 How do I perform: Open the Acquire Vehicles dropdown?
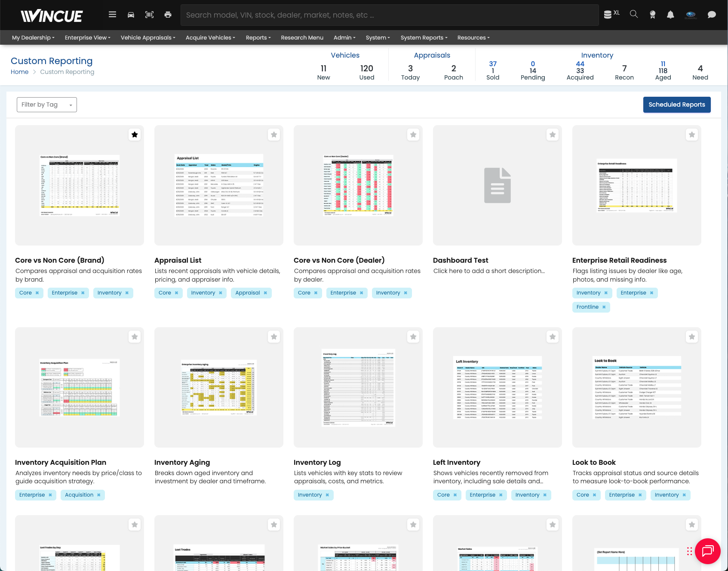210,37
